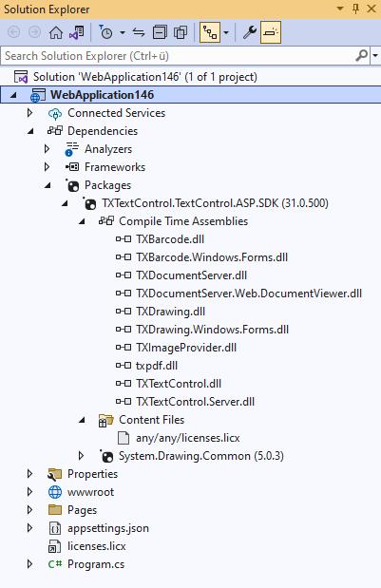
Task: Select TXTextControl.Server.dll assembly
Action: click(x=195, y=402)
